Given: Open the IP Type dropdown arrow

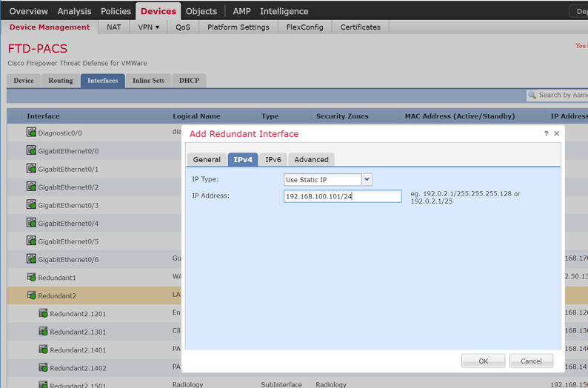Looking at the screenshot, I should pos(367,180).
